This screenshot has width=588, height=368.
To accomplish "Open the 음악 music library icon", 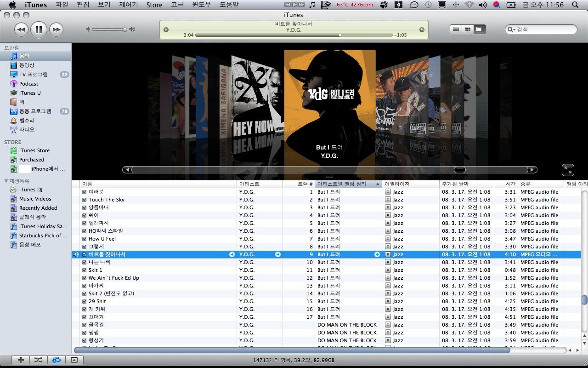I will (x=14, y=56).
